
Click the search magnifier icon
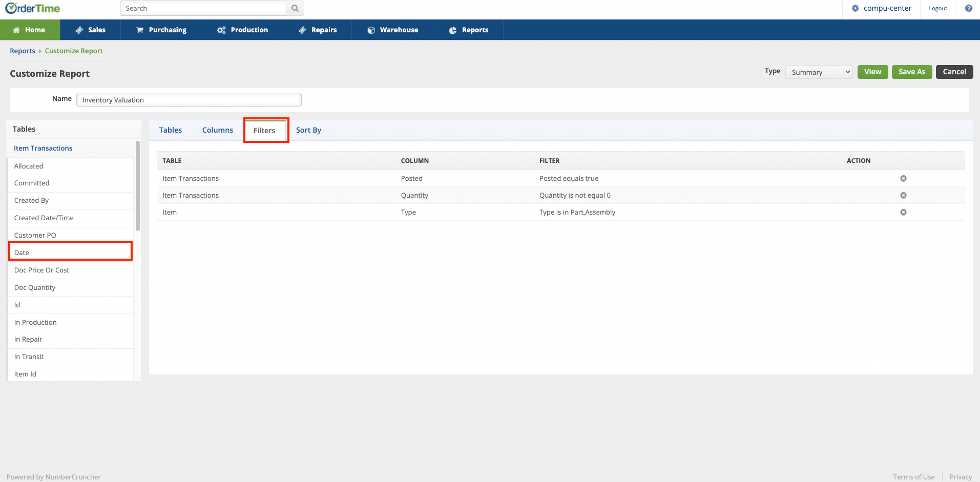tap(295, 8)
